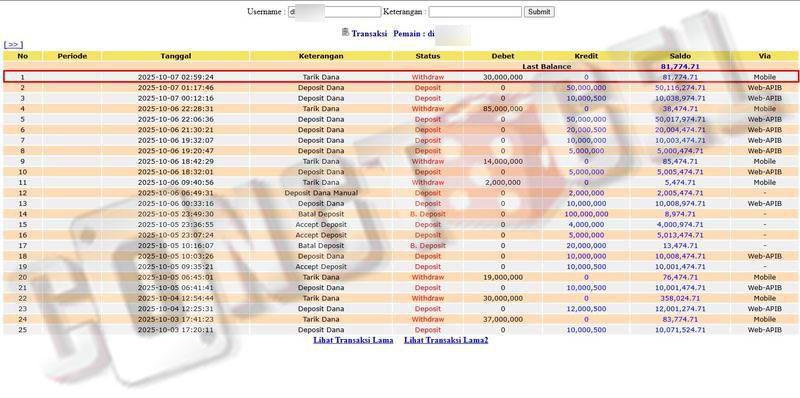Select the Deposit Dana Manual row
The height and width of the screenshot is (398, 800).
[x=401, y=193]
